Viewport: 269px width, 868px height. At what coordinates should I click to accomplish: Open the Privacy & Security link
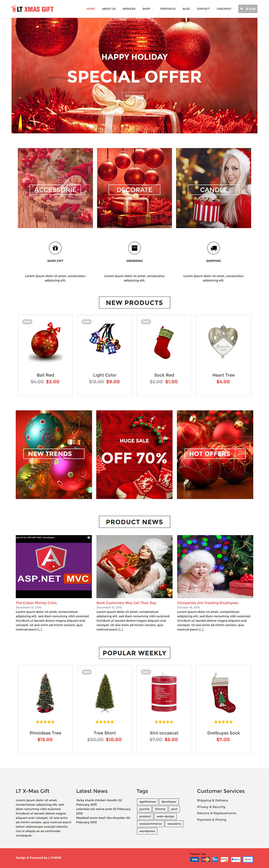coord(211,807)
